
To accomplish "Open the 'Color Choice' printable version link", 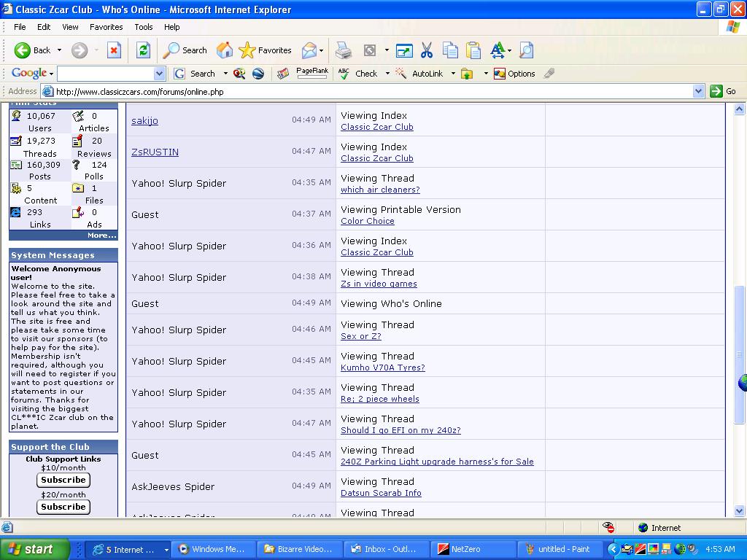I will 368,221.
